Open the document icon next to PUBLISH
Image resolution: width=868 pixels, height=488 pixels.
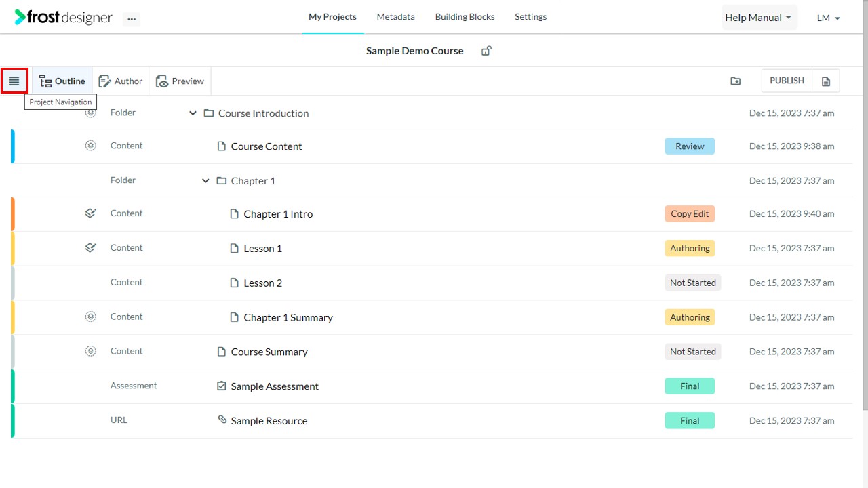point(826,81)
